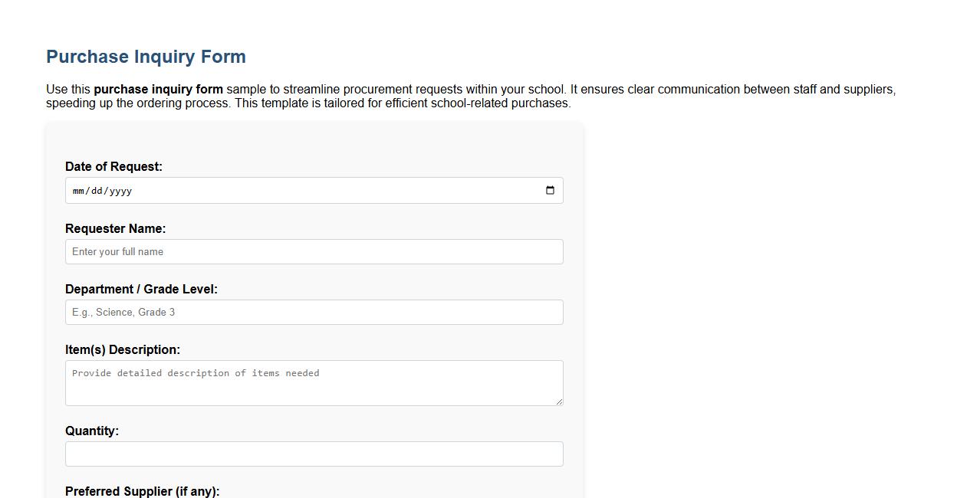Click the Provide detailed description placeholder text
The width and height of the screenshot is (980, 498).
(x=196, y=373)
